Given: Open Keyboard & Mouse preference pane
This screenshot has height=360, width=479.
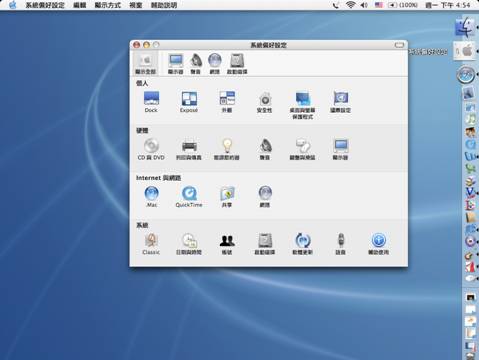Looking at the screenshot, I should point(303,149).
